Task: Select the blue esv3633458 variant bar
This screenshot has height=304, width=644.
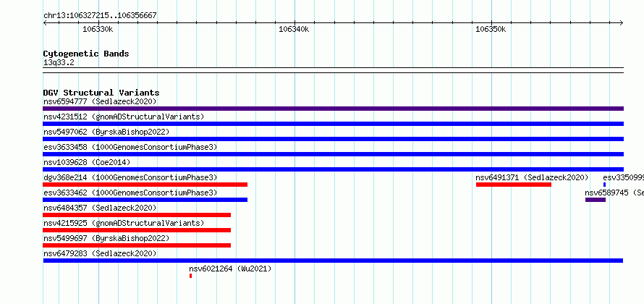Action: [x=333, y=154]
